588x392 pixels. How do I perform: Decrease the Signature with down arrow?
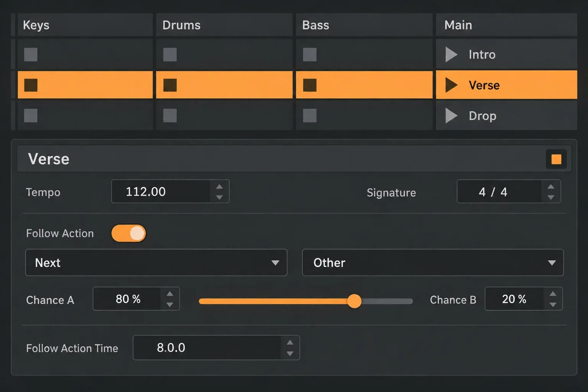point(551,197)
